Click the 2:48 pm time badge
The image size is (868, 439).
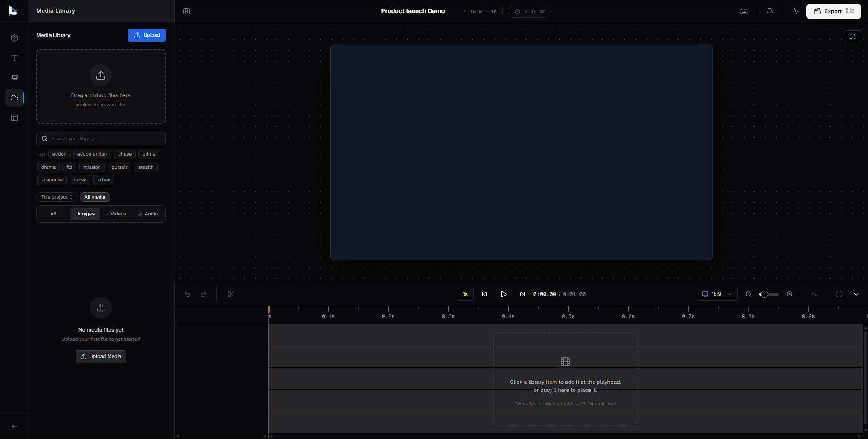click(x=529, y=11)
